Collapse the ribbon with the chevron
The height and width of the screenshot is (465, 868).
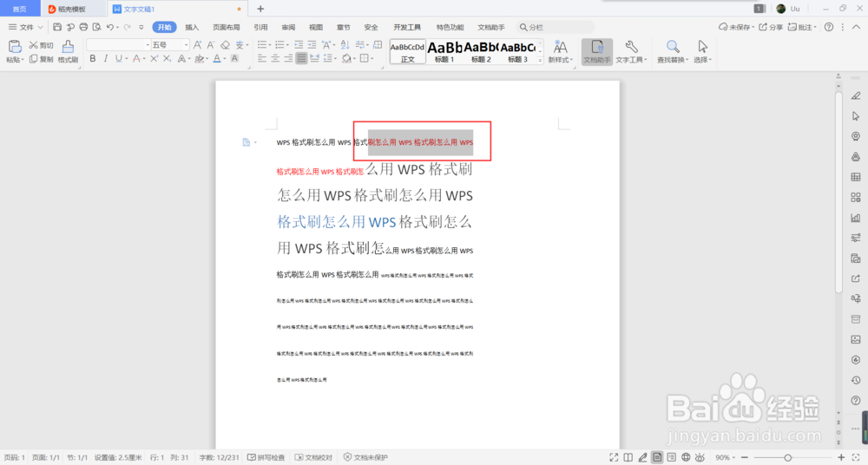click(x=856, y=27)
